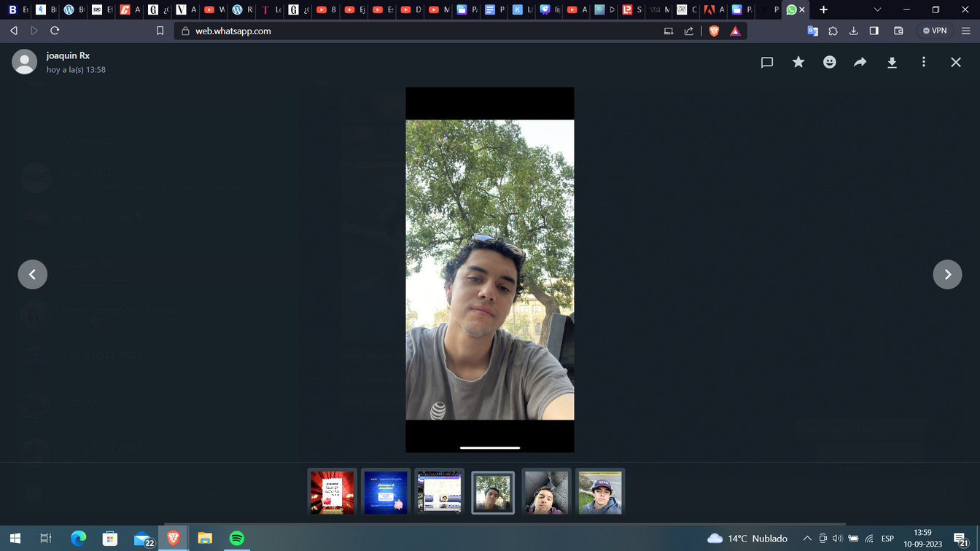Open the thumbnail of person wearing a cap
This screenshot has height=551, width=980.
600,492
